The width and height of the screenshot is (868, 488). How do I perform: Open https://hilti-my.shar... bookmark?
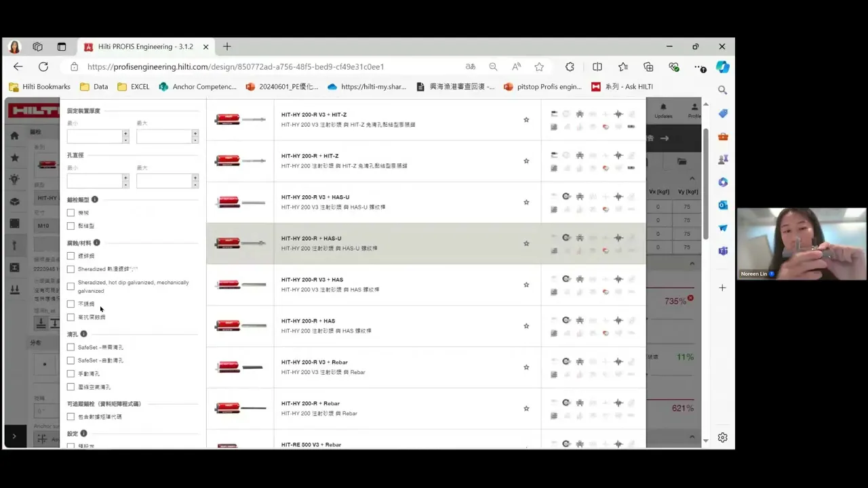coord(367,87)
